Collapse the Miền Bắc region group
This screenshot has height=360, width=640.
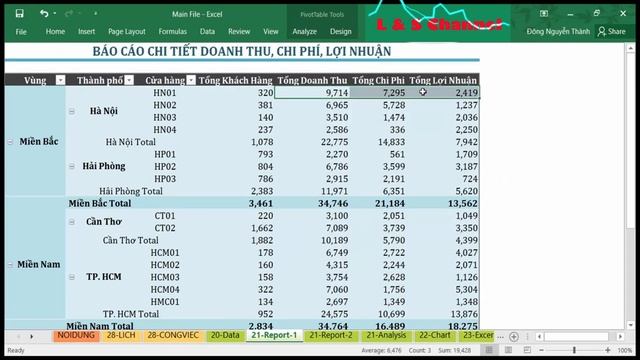pyautogui.click(x=10, y=142)
